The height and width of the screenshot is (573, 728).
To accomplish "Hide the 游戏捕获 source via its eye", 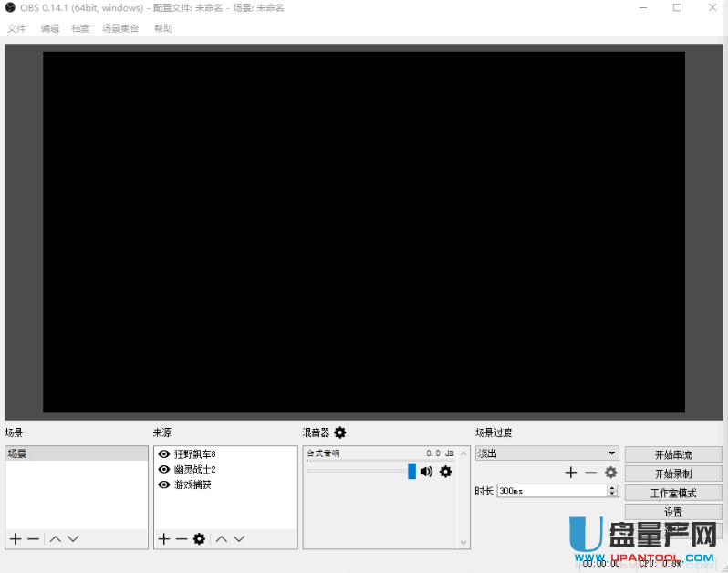I will (x=164, y=484).
